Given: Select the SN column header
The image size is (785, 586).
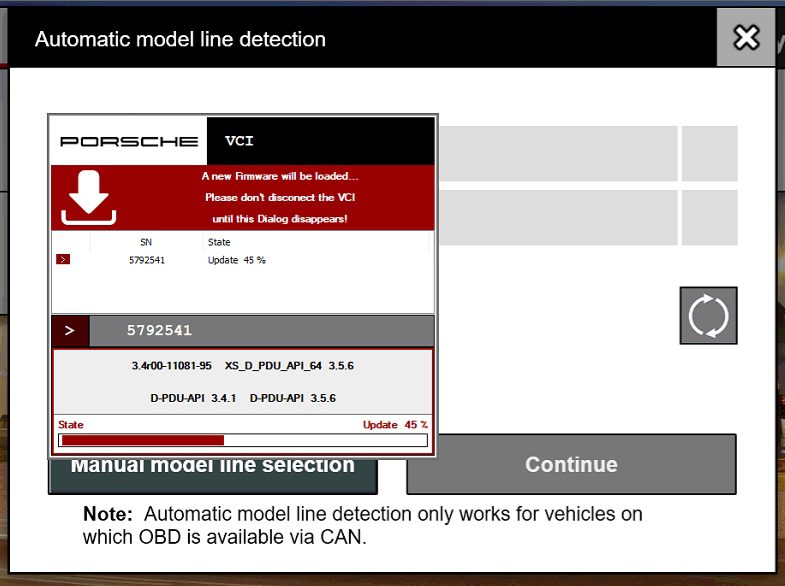Looking at the screenshot, I should (146, 242).
